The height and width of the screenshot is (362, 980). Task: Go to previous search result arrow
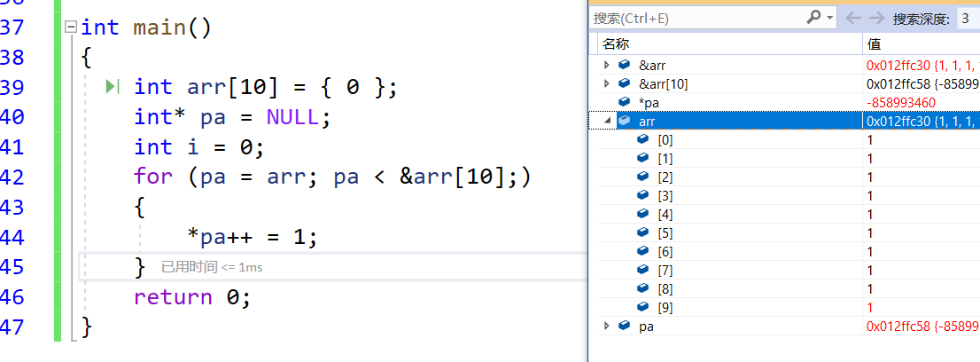pos(853,18)
